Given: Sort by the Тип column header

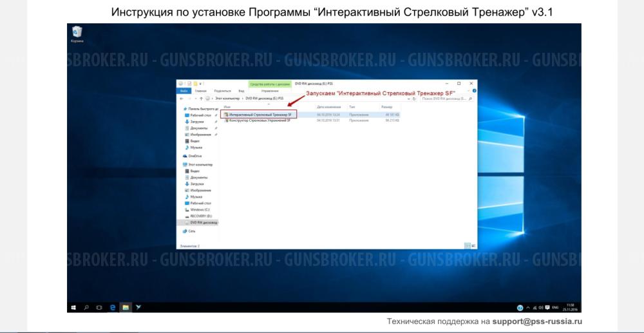Looking at the screenshot, I should 352,107.
